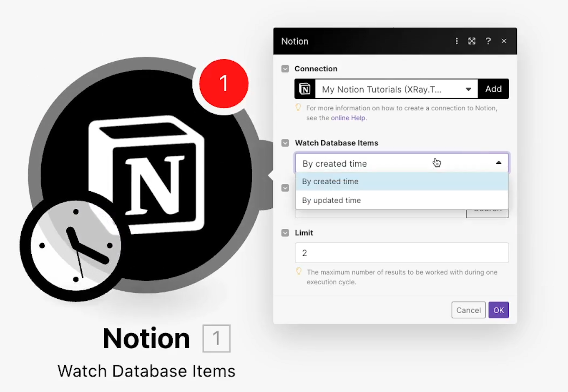The image size is (568, 392).
Task: Open the online Help link
Action: pyautogui.click(x=349, y=118)
